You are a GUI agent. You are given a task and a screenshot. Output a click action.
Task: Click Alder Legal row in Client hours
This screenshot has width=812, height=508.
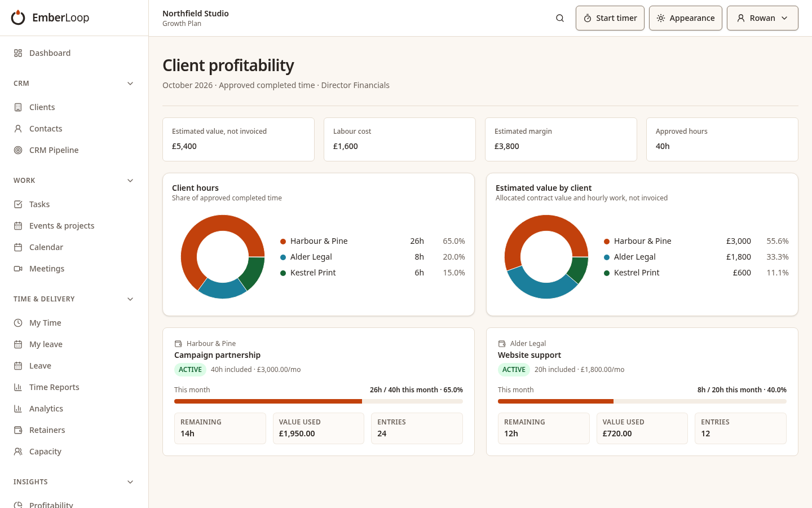(373, 257)
